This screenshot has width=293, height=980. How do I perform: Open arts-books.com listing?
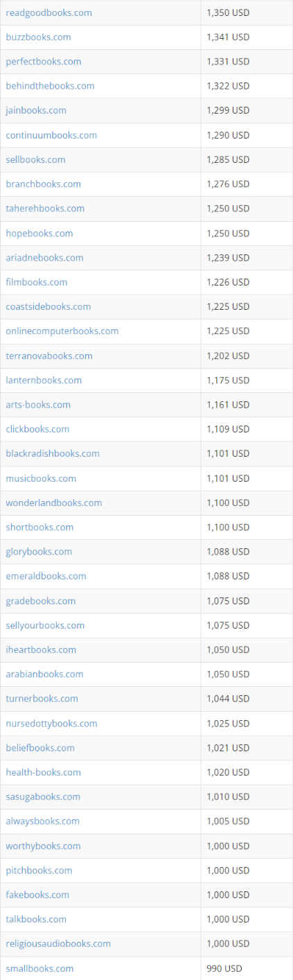click(x=38, y=405)
